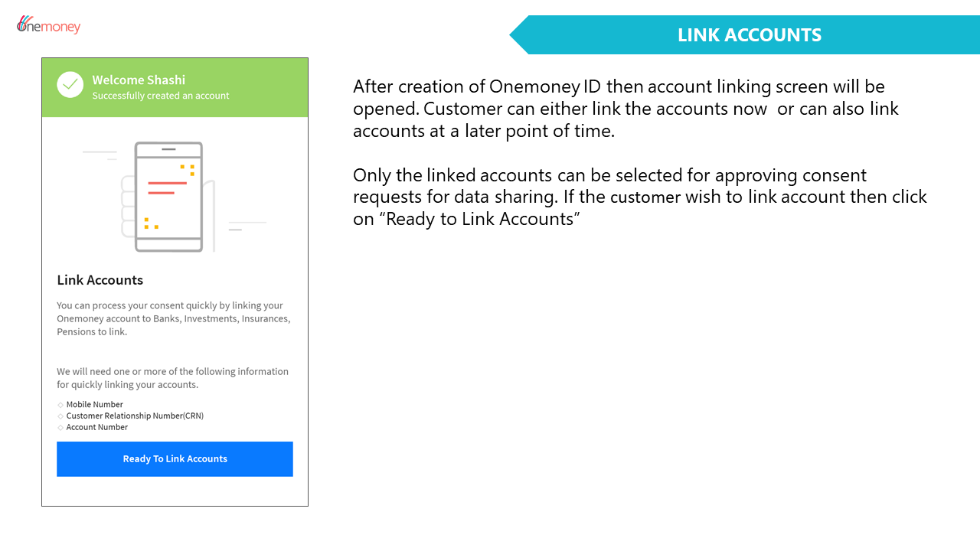Click the paragraph starting "Only the linked accounts"
980x551 pixels.
tap(639, 197)
